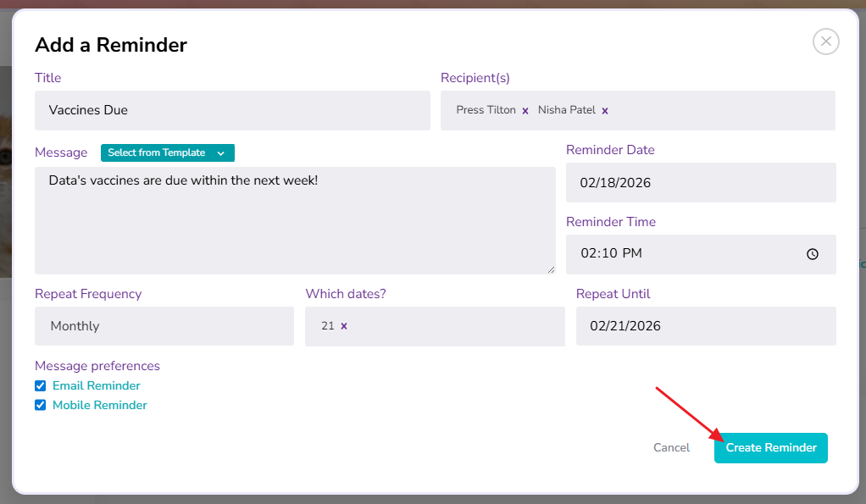Expand the Repeat Frequency Monthly dropdown
The width and height of the screenshot is (866, 504).
[x=164, y=326]
